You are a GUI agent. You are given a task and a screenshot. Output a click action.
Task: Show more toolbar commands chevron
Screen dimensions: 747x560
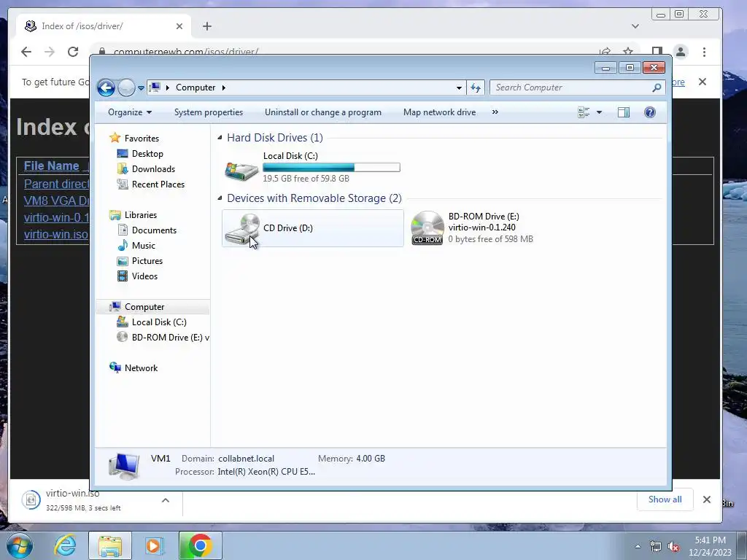(x=495, y=112)
